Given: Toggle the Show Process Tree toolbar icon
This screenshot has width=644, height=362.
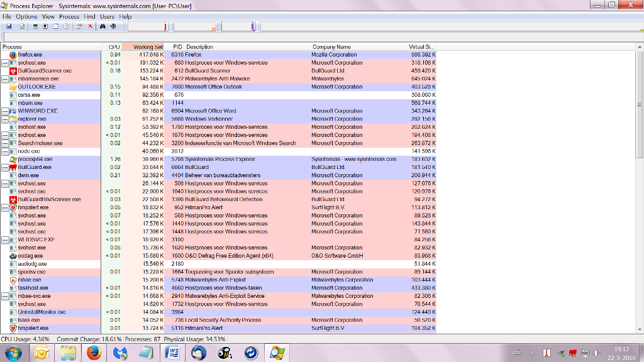Looking at the screenshot, I should [45, 26].
